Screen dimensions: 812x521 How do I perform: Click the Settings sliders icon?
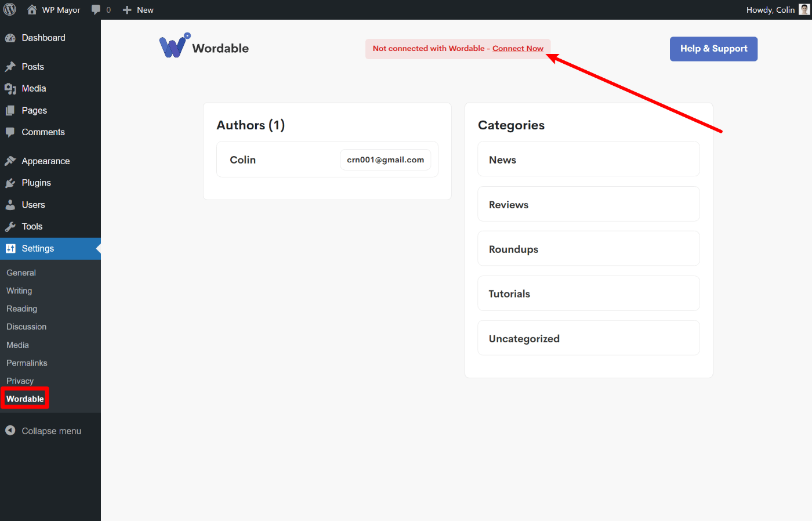[10, 248]
